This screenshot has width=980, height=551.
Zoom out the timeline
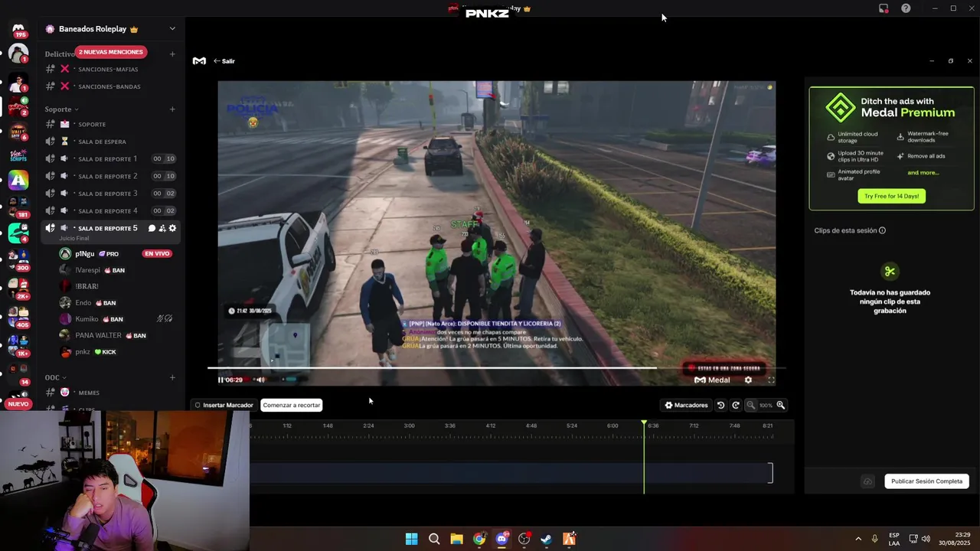click(x=750, y=405)
